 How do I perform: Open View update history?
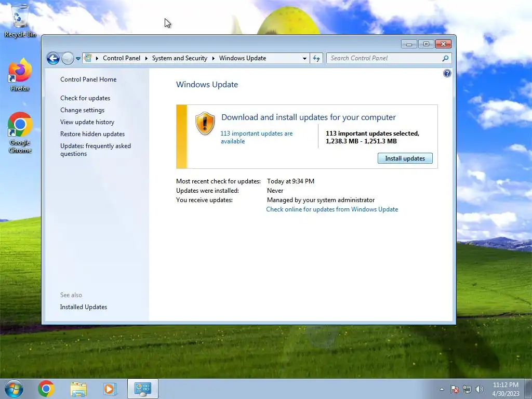(x=87, y=122)
